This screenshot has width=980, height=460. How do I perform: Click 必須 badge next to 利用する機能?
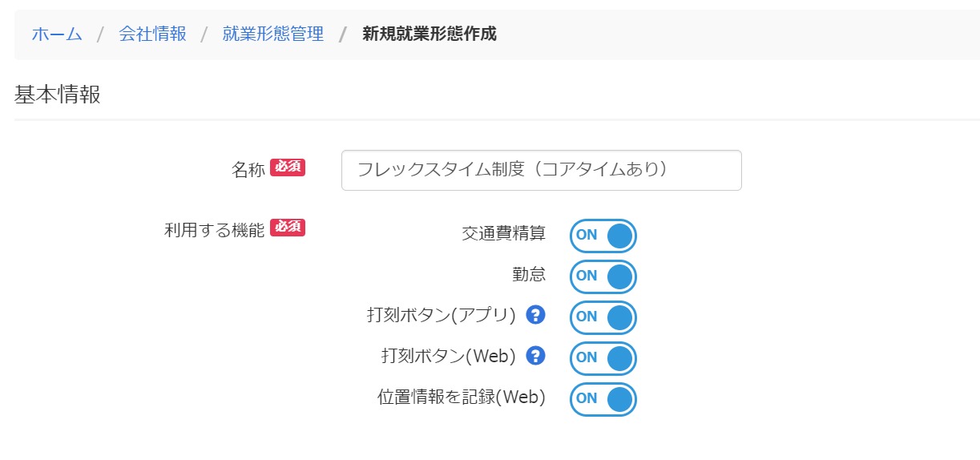288,227
